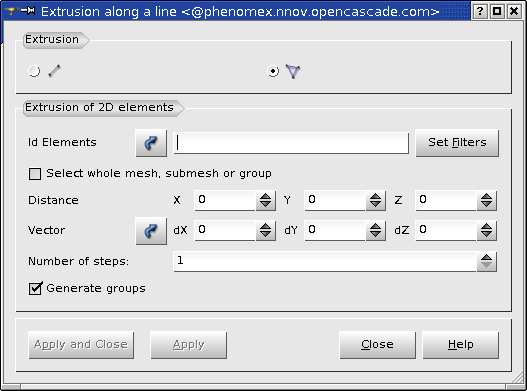
Task: Click the pin icon in the title bar
Action: [x=28, y=11]
